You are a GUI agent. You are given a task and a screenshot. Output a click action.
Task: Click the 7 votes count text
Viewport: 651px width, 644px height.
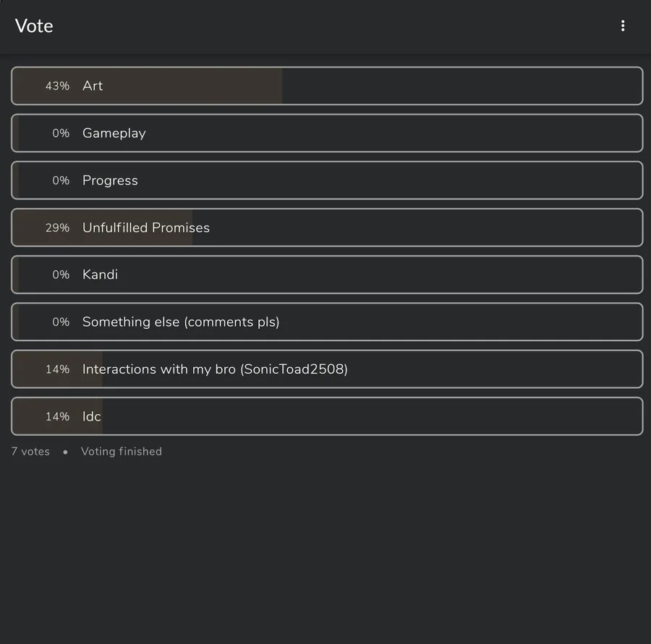pos(30,452)
